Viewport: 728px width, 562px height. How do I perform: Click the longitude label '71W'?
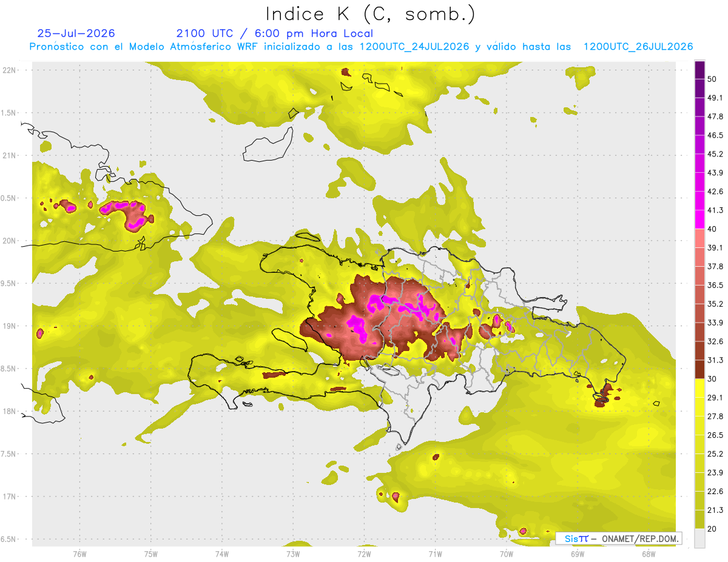pos(435,554)
